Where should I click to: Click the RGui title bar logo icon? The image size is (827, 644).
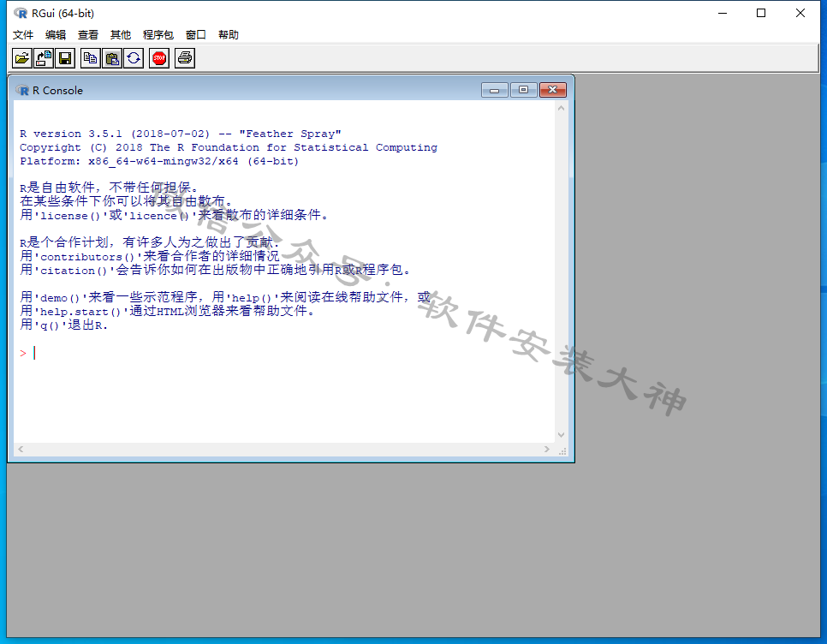click(21, 13)
